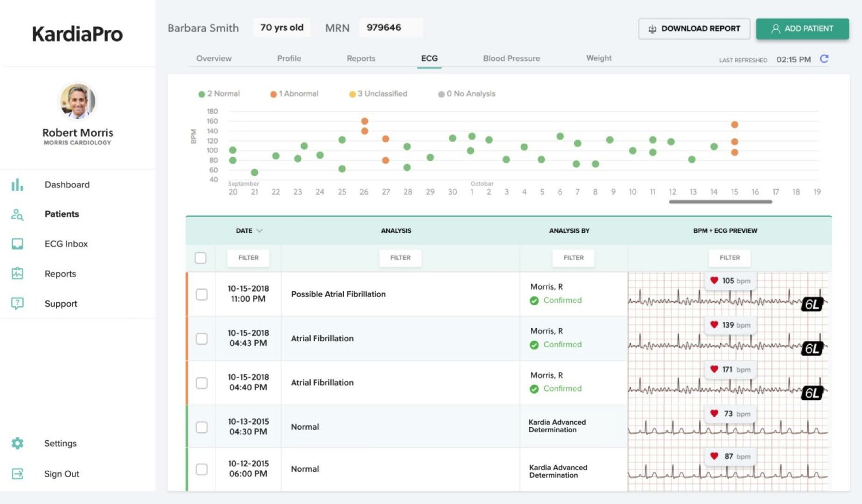Open the Weight tab
This screenshot has width=862, height=504.
pos(599,58)
